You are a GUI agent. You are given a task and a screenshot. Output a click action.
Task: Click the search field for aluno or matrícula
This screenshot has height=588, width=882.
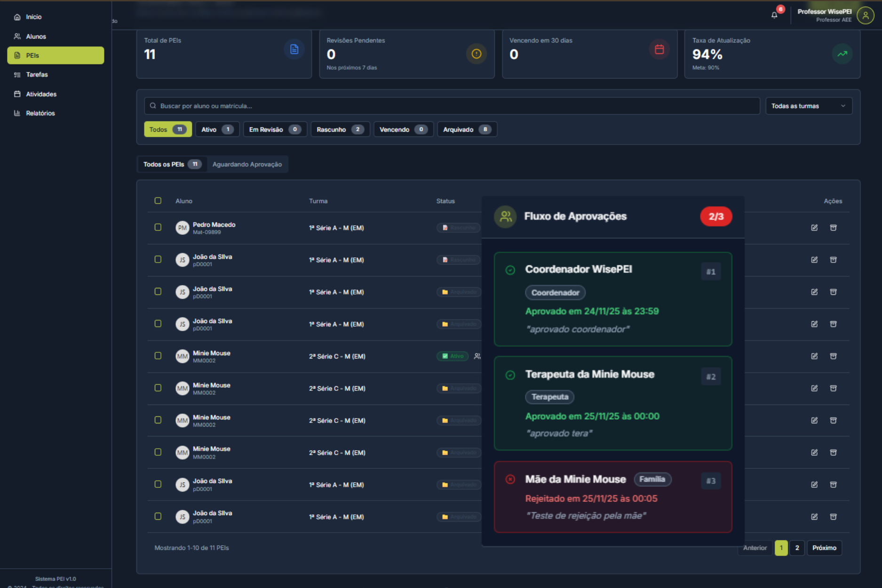point(452,106)
